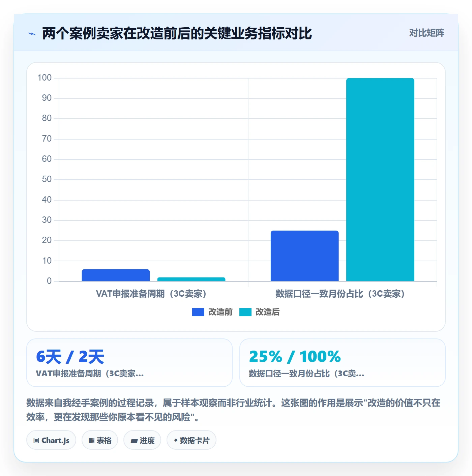Click the y-axis value 100
This screenshot has height=476, width=472.
(x=45, y=78)
